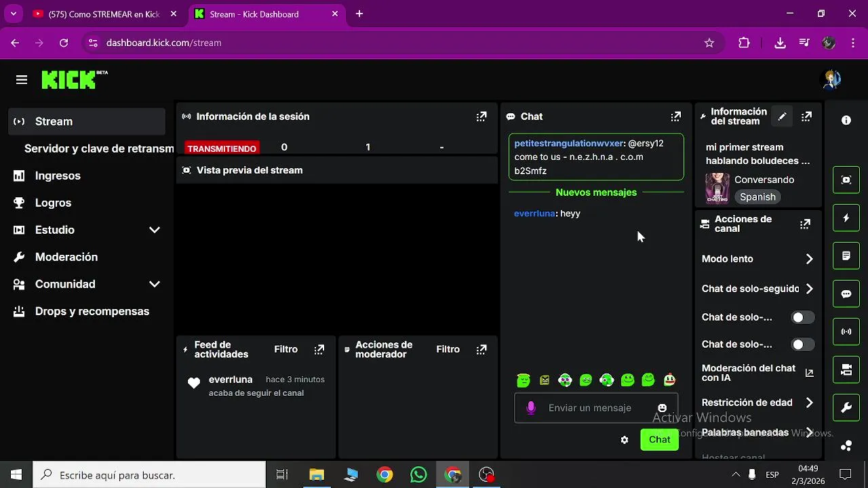868x488 pixels.
Task: Edit stream information with the pencil icon
Action: click(782, 117)
